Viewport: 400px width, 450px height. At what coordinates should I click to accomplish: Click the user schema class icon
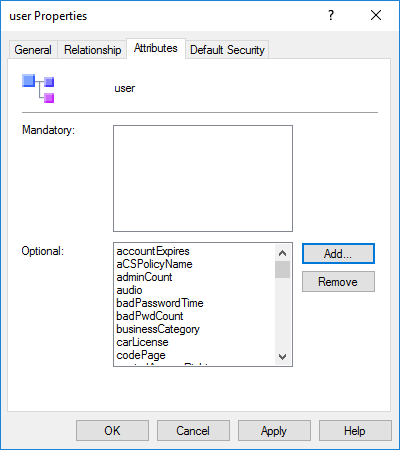click(38, 89)
